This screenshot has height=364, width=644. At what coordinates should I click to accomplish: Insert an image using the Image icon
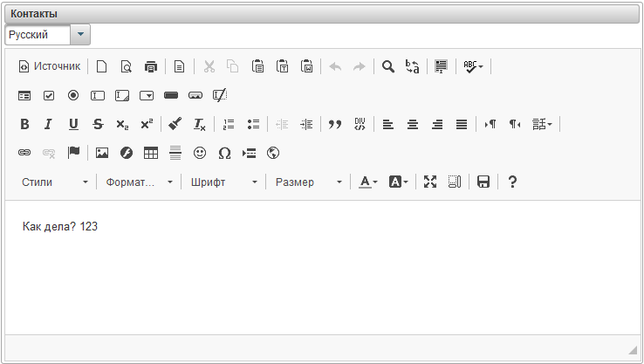click(102, 153)
